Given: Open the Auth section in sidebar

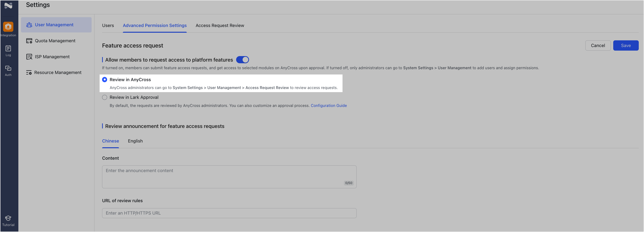Looking at the screenshot, I should pos(8,70).
